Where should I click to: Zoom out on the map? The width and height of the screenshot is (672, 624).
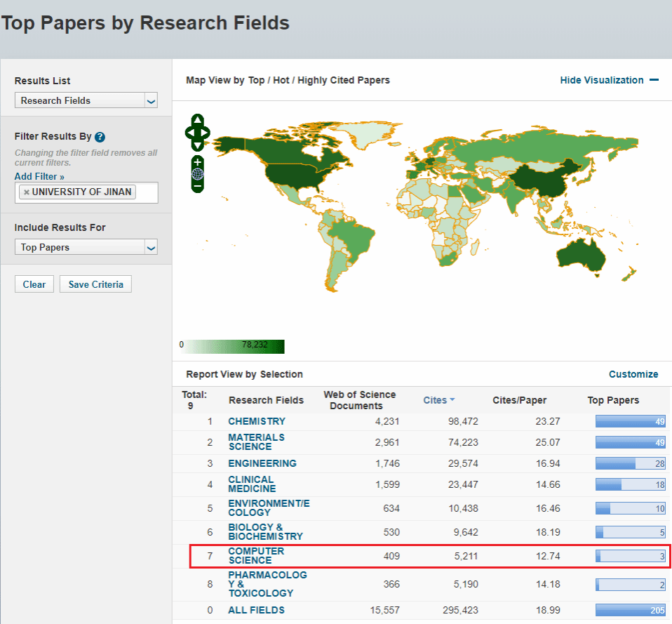198,186
